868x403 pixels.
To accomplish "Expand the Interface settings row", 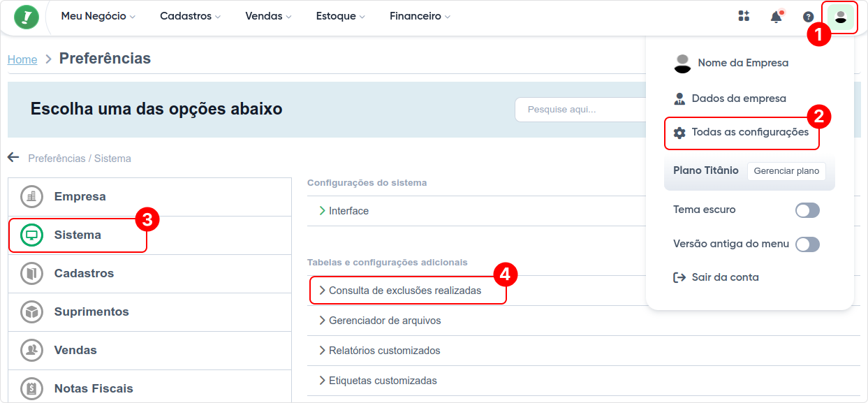I will [x=584, y=211].
